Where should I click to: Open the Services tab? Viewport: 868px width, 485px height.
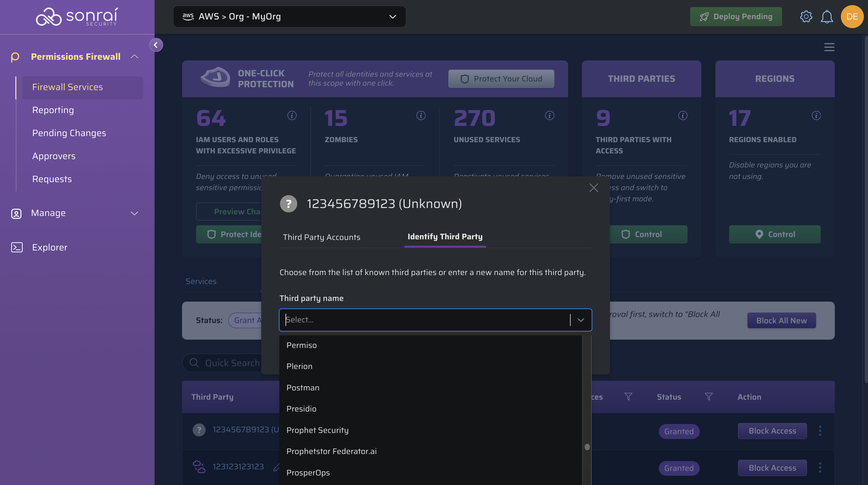201,281
